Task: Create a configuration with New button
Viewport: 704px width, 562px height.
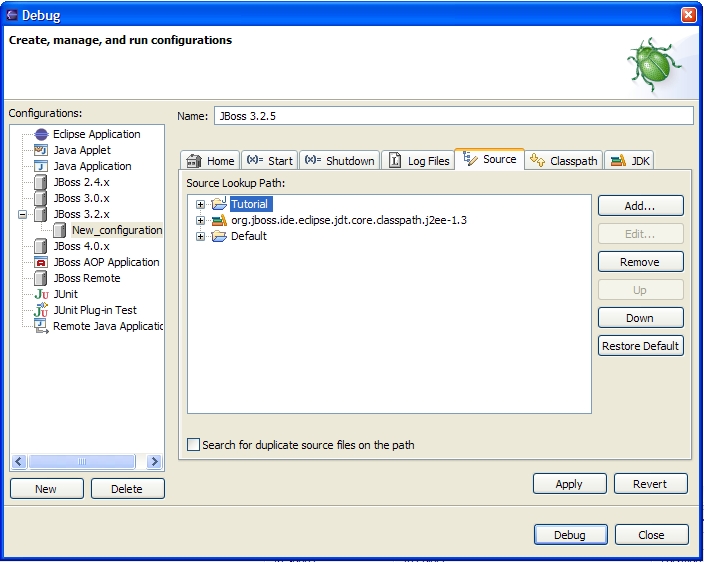Action: (x=47, y=488)
